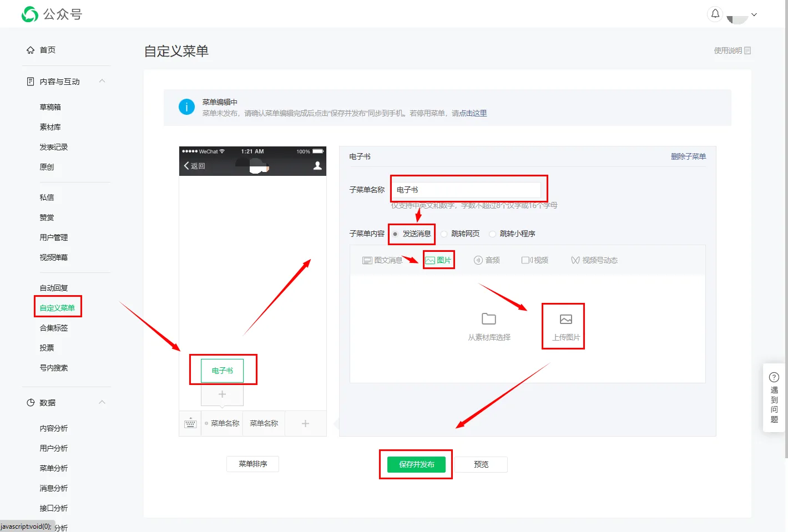Open 用户分析 in the sidebar
Image resolution: width=788 pixels, height=532 pixels.
pyautogui.click(x=54, y=448)
